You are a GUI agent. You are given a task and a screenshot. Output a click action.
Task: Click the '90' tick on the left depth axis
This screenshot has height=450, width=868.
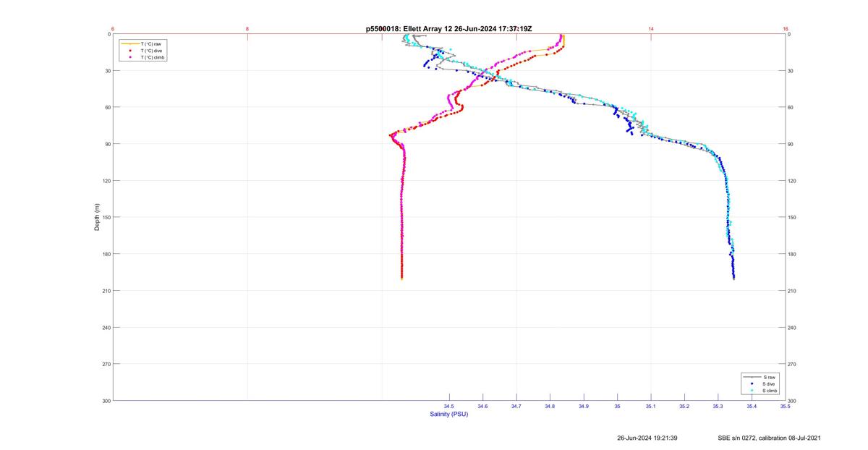(x=108, y=144)
